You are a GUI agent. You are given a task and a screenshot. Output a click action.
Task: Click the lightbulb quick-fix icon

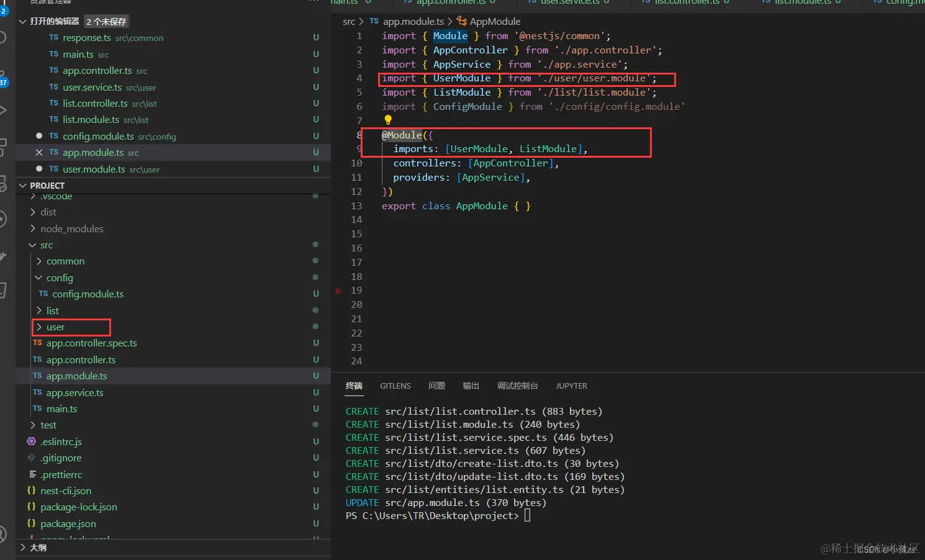tap(388, 120)
